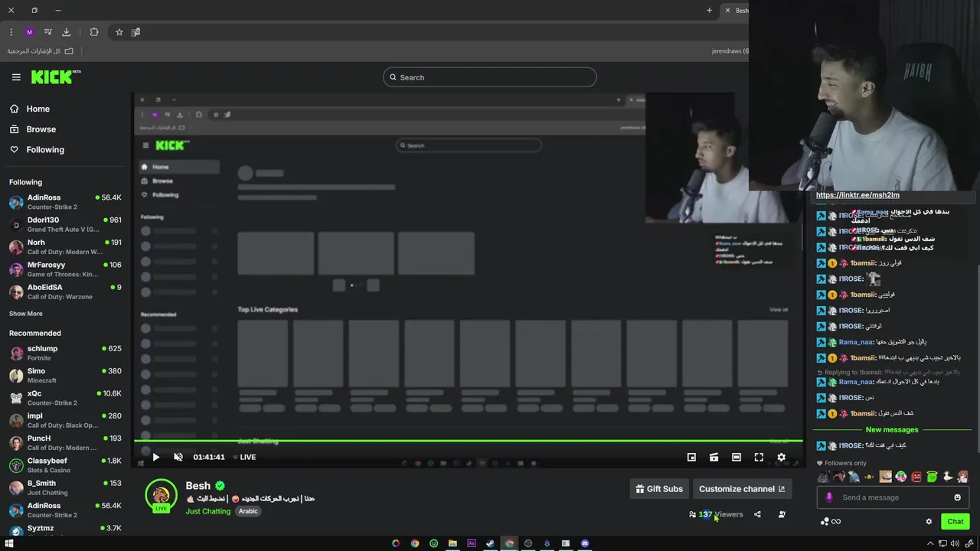The height and width of the screenshot is (551, 980).
Task: Open the Chrome profile M avatar
Action: (x=30, y=32)
